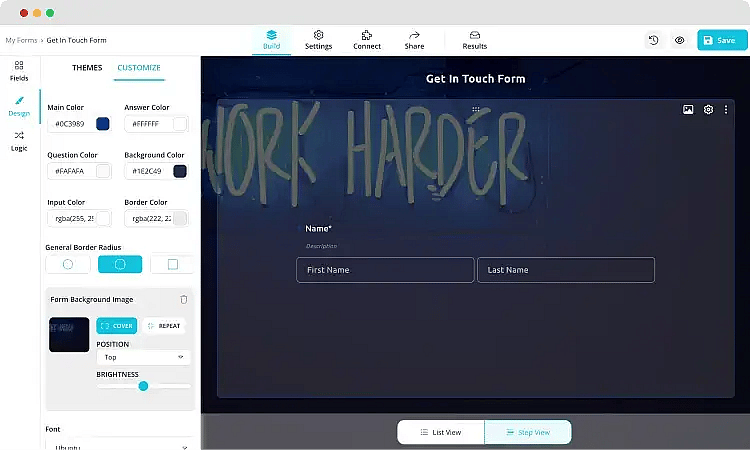The width and height of the screenshot is (750, 450).
Task: Click the First Name input field
Action: coord(385,270)
